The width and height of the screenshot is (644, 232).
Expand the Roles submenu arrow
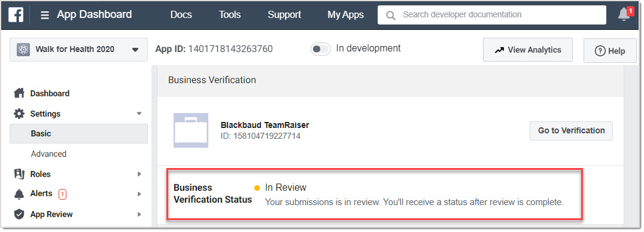[x=139, y=174]
